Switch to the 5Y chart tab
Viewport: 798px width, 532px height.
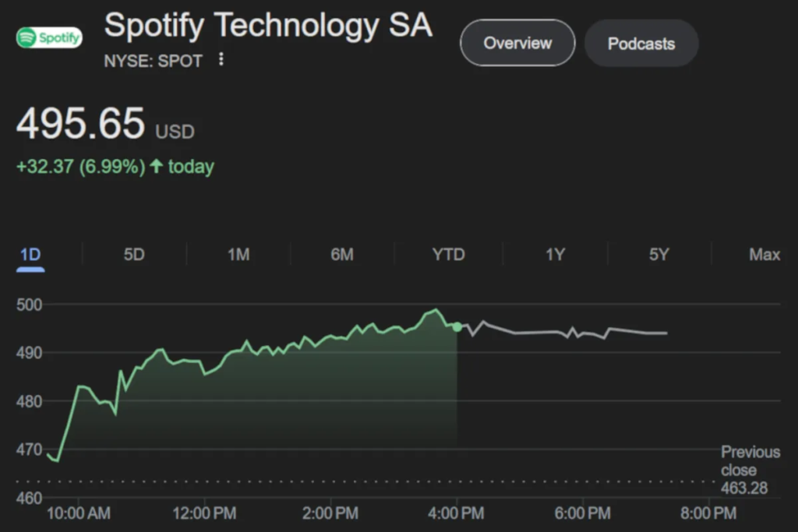click(x=659, y=255)
